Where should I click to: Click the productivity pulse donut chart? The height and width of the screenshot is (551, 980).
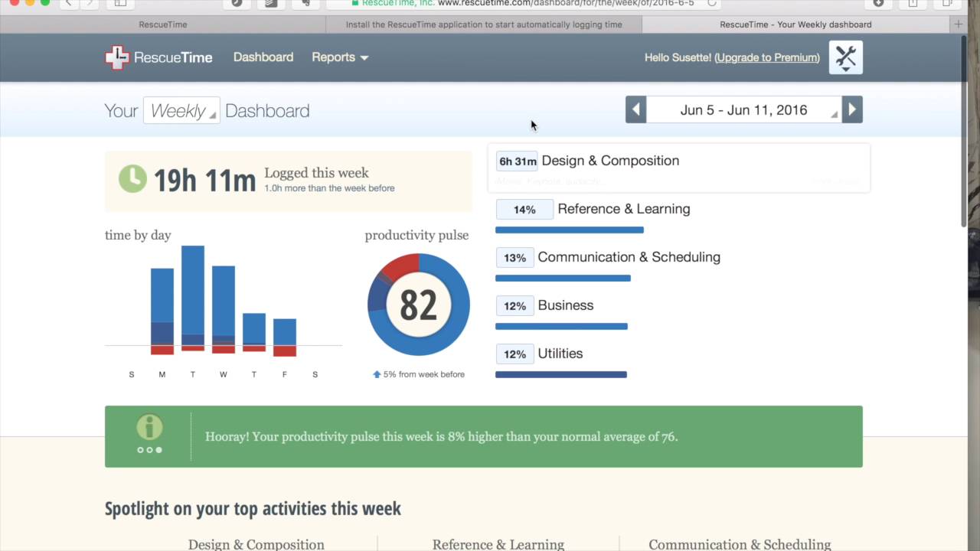click(x=419, y=305)
